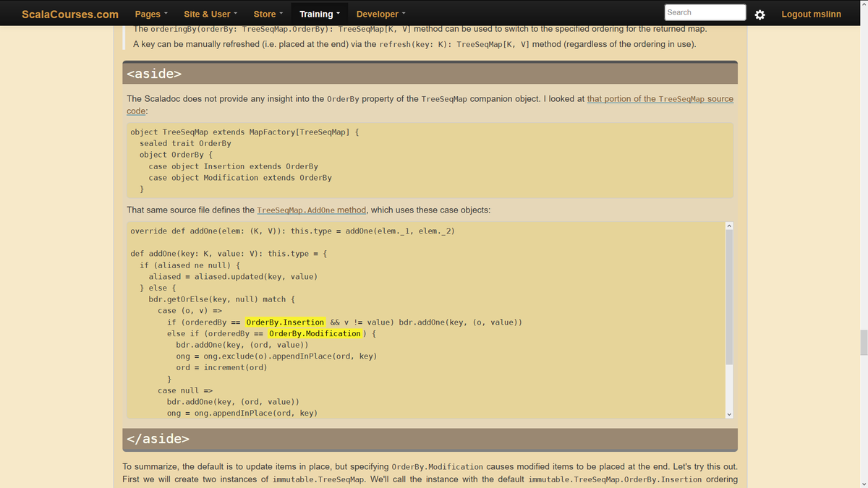Click the page scrollbar down arrow
The width and height of the screenshot is (868, 488).
[x=863, y=483]
